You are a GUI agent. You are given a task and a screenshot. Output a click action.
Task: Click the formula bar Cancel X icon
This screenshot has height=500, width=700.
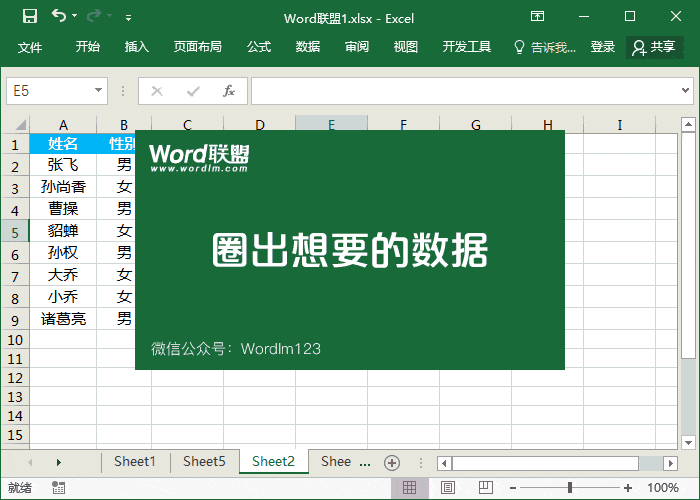click(x=157, y=91)
